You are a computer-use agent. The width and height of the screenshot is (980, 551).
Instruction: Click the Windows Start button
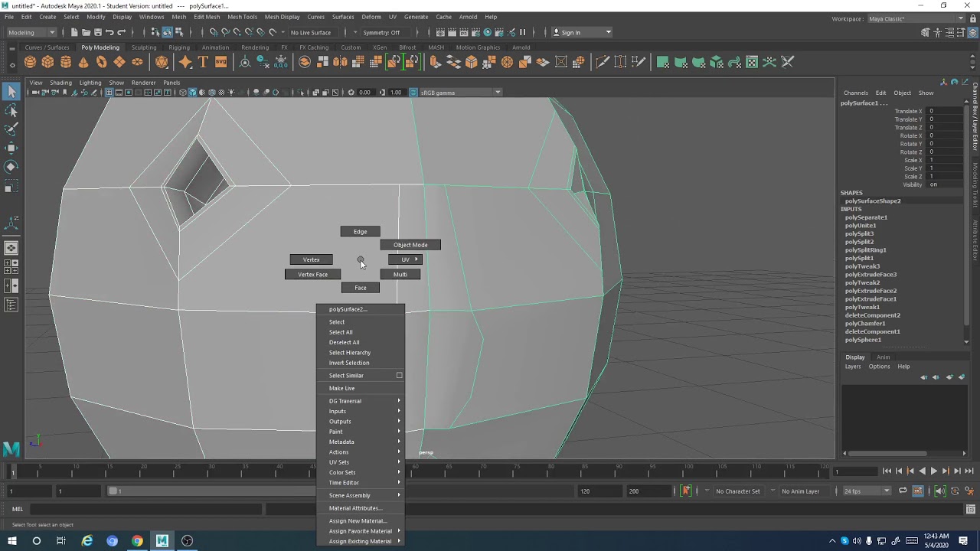pyautogui.click(x=12, y=541)
